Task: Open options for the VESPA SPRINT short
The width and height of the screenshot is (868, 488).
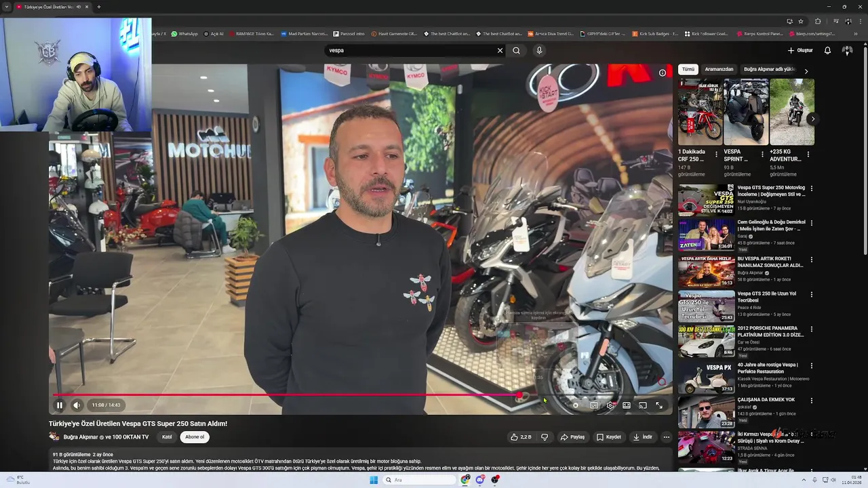Action: pos(762,155)
